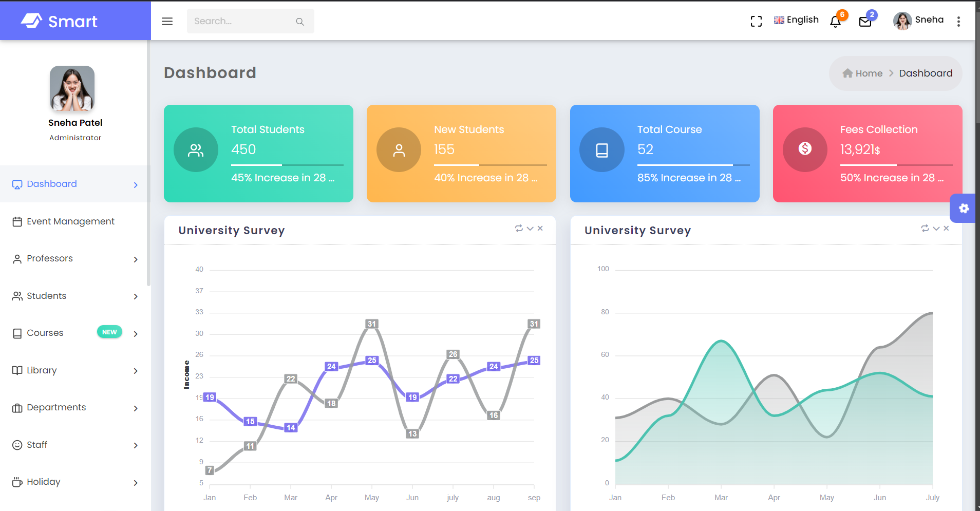This screenshot has width=980, height=511.
Task: Open the English language dropdown
Action: tap(796, 20)
